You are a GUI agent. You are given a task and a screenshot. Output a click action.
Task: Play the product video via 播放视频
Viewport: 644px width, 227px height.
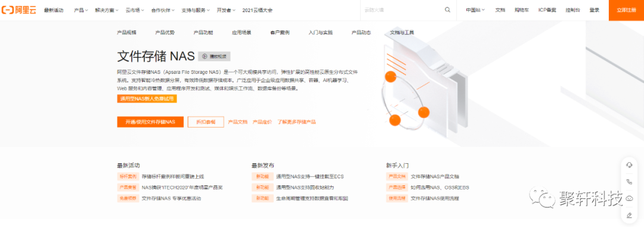click(x=214, y=56)
